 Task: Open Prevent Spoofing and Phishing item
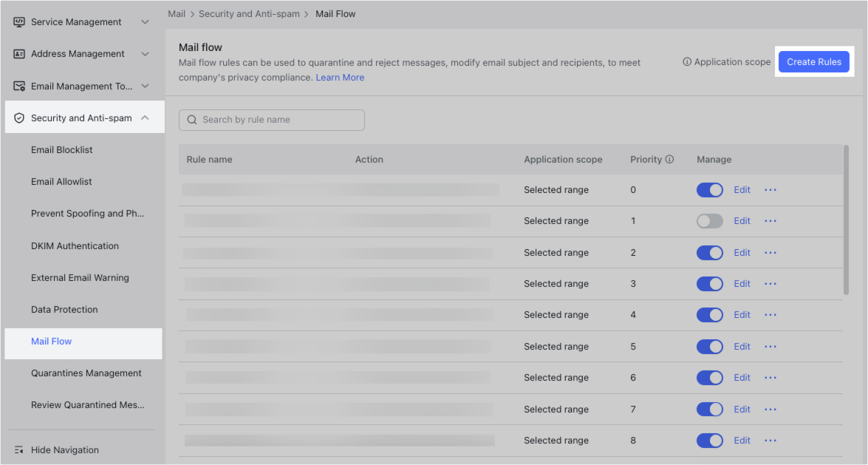87,214
